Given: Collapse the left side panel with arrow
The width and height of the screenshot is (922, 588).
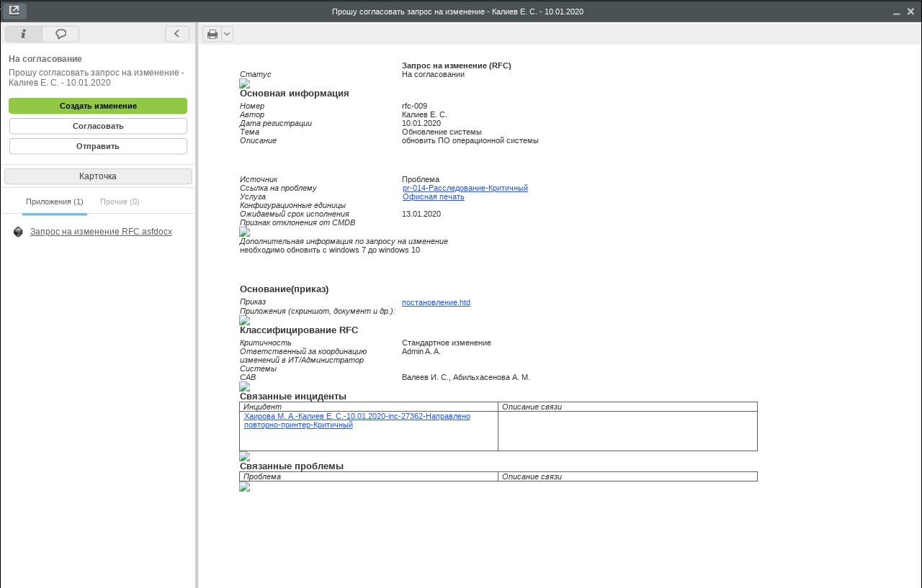Looking at the screenshot, I should click(x=177, y=34).
